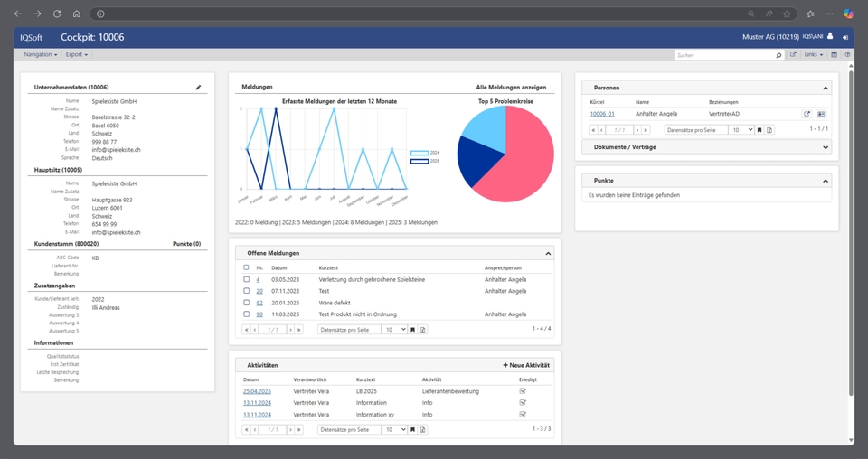Open person 10006_01 via external-link icon
Viewport: 868px width, 459px height.
point(807,114)
